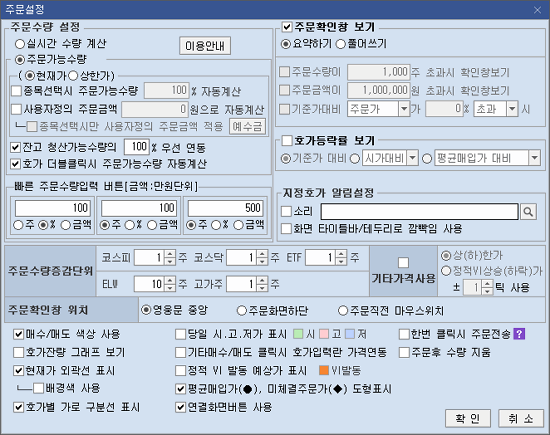
Task: Click the sound file search magnifier icon
Action: tap(528, 212)
